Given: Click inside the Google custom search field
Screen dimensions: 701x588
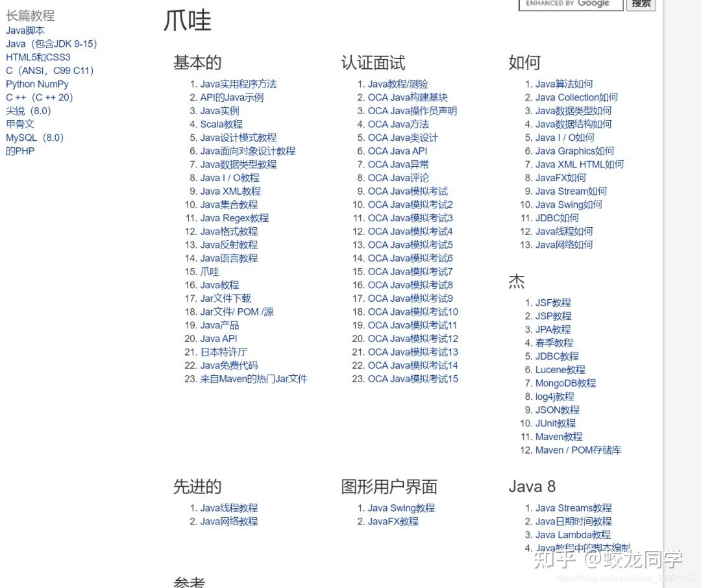Looking at the screenshot, I should [x=570, y=5].
